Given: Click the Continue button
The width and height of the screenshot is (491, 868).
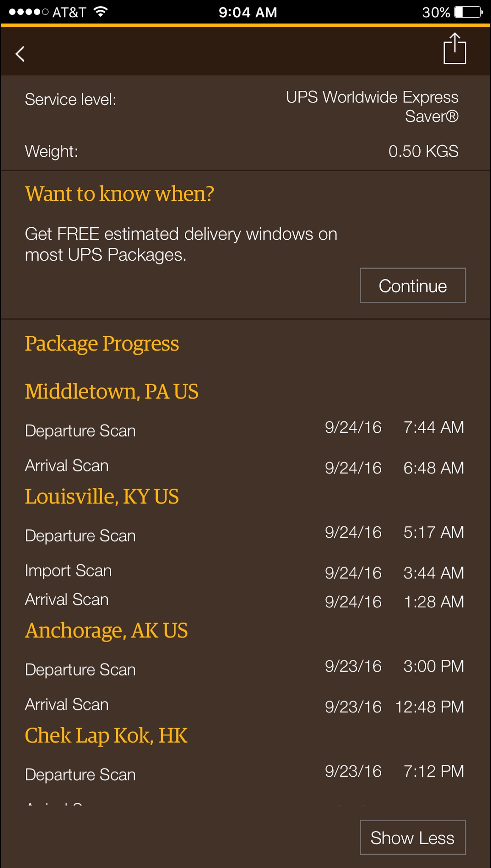Looking at the screenshot, I should (x=413, y=285).
